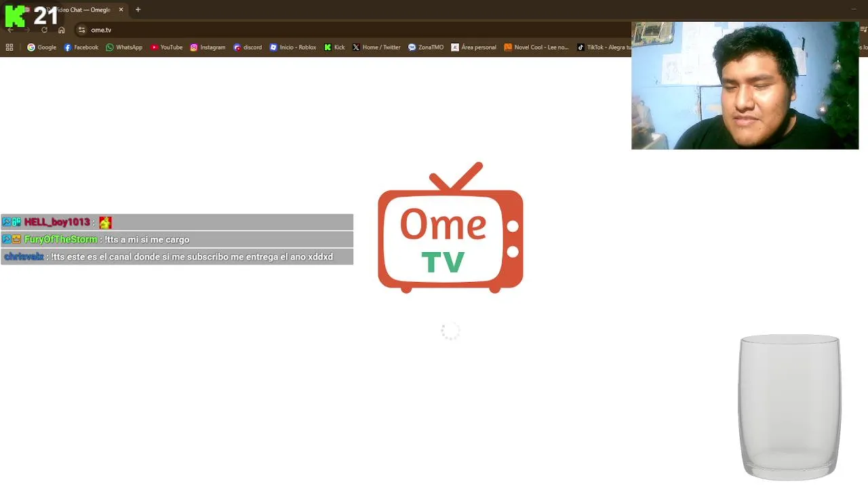Click the chrisvalx chat username

[x=24, y=257]
